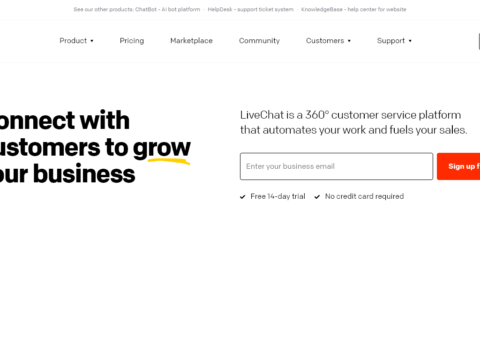Open KnowledgeBase help center link
The image size is (480, 360).
coord(353,9)
